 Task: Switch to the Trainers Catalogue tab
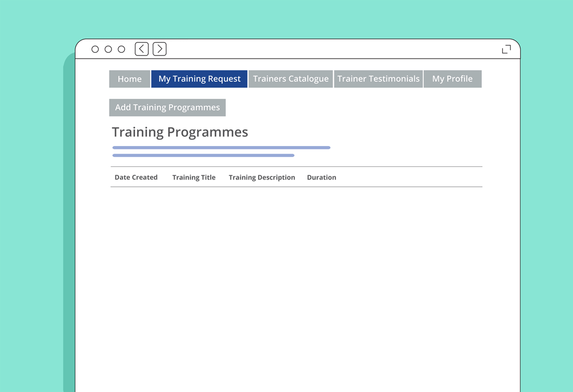coord(291,79)
